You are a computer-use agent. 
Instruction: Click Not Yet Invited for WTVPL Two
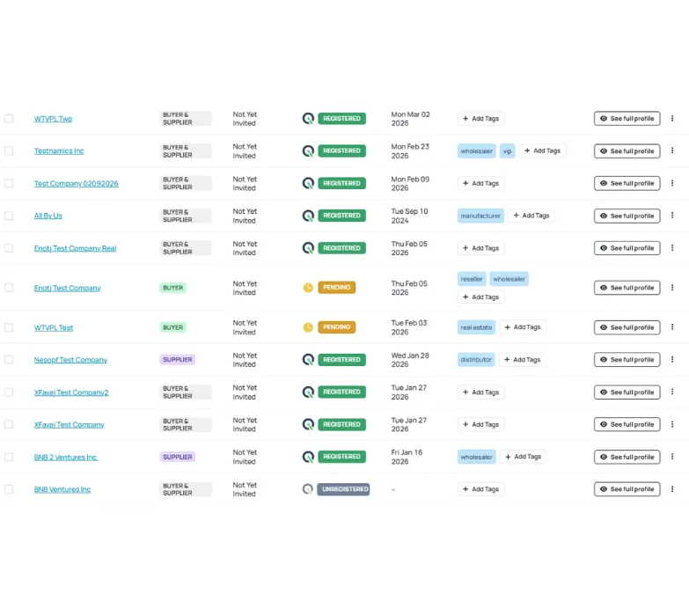tap(245, 119)
